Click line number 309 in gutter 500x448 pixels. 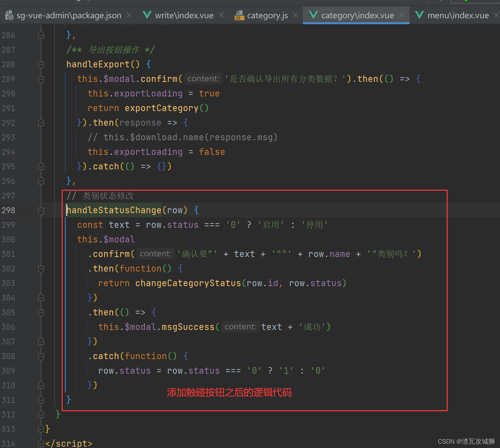coord(8,371)
